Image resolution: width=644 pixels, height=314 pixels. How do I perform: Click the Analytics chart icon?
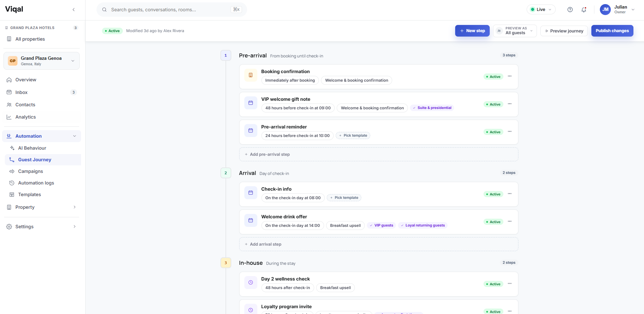click(x=9, y=117)
